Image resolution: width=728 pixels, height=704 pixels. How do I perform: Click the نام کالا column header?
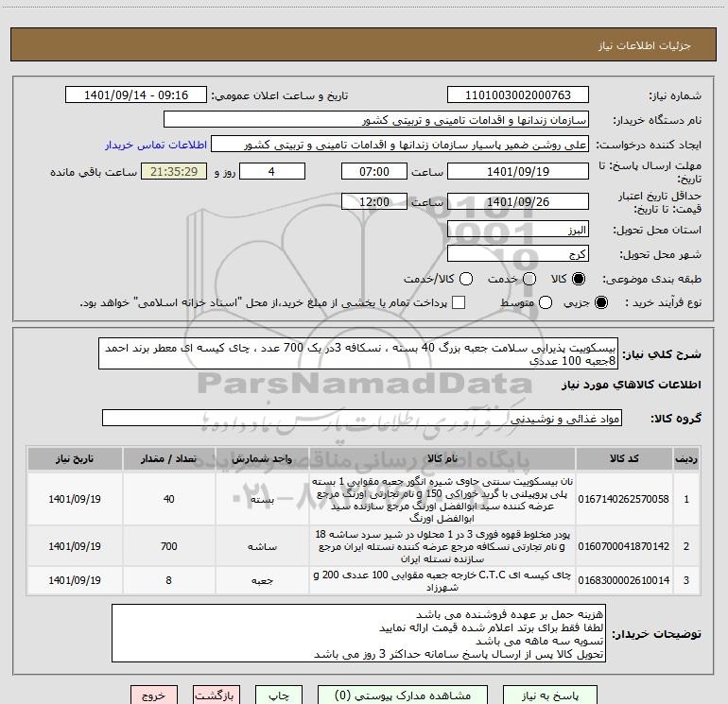(442, 459)
